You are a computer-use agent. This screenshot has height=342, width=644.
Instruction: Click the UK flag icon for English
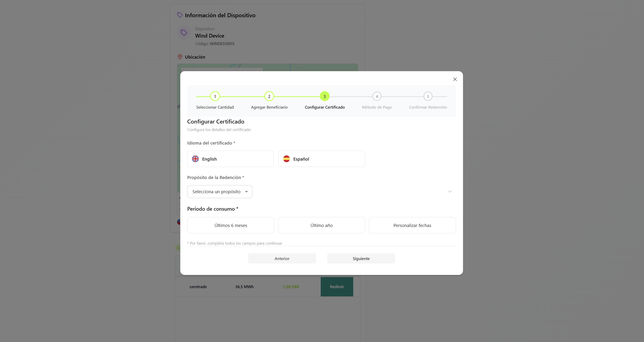[195, 159]
